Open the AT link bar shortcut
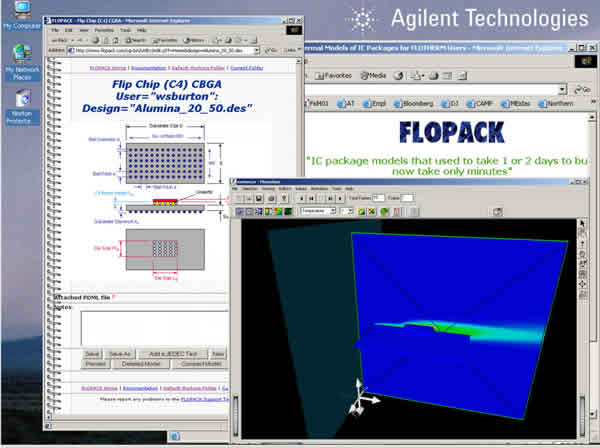The height and width of the screenshot is (448, 600). click(346, 104)
